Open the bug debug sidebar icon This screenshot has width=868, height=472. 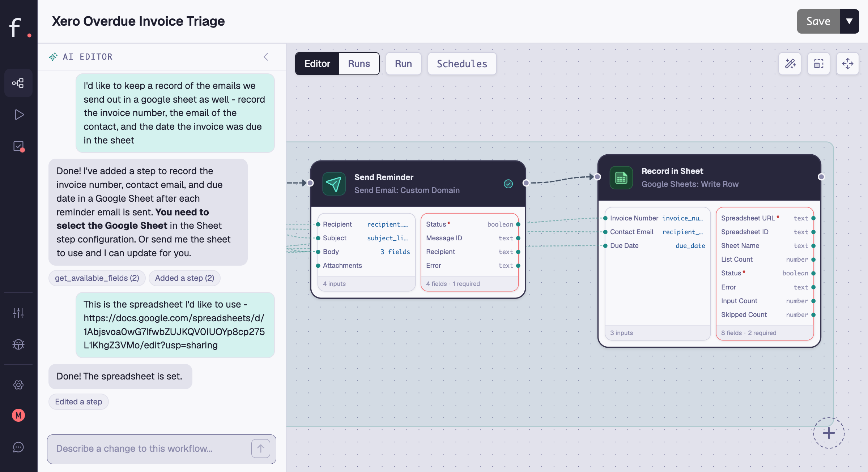point(18,344)
